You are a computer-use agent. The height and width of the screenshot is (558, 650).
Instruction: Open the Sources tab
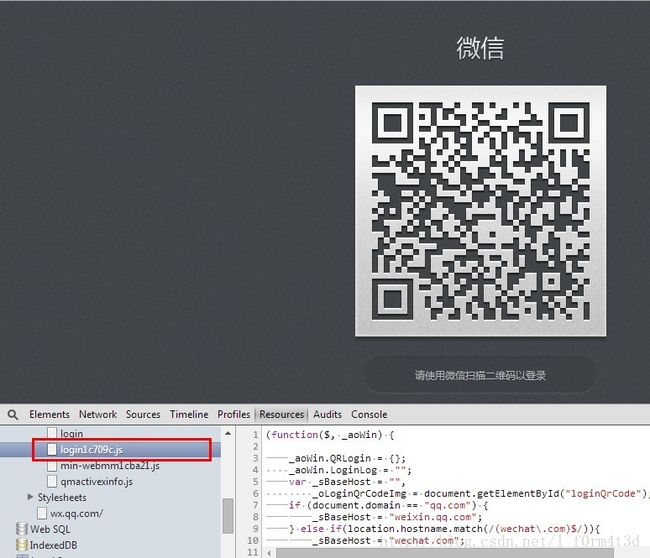click(143, 414)
